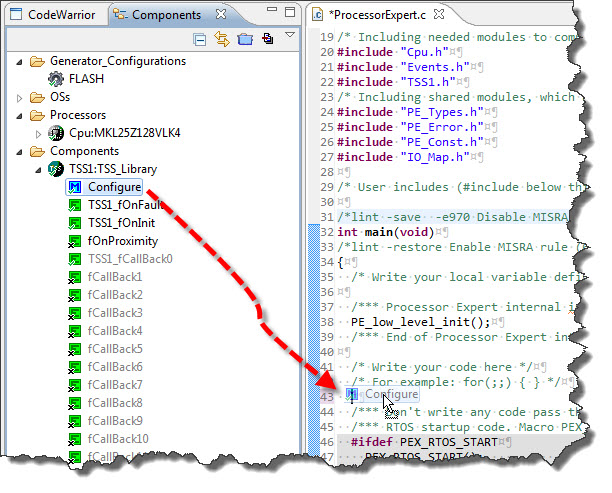Open the Components view menu dropdown arrow
The width and height of the screenshot is (612, 493).
[289, 36]
